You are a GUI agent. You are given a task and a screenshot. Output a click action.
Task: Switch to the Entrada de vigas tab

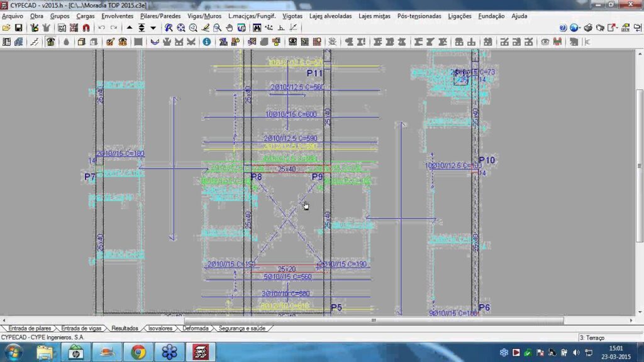(81, 328)
